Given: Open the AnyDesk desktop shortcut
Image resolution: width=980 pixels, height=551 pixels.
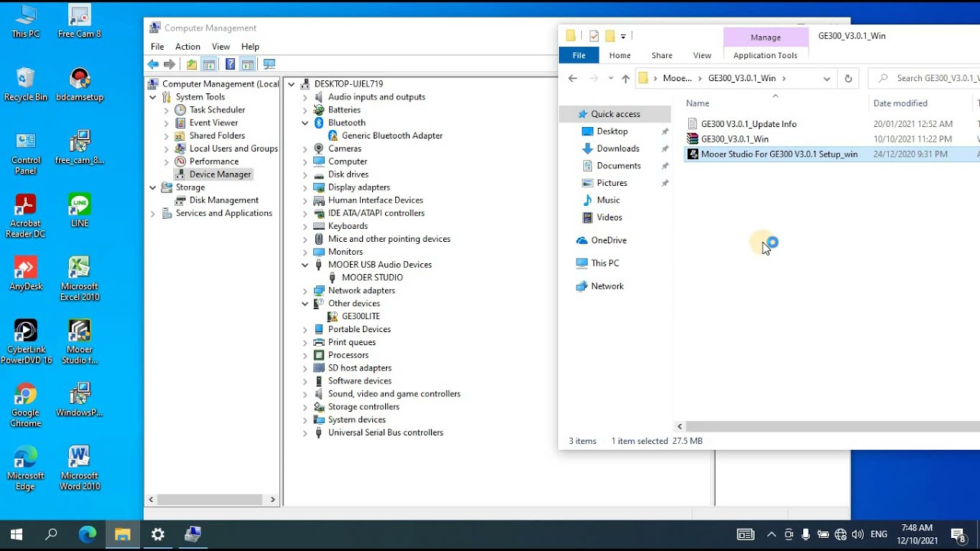Looking at the screenshot, I should pos(26,274).
